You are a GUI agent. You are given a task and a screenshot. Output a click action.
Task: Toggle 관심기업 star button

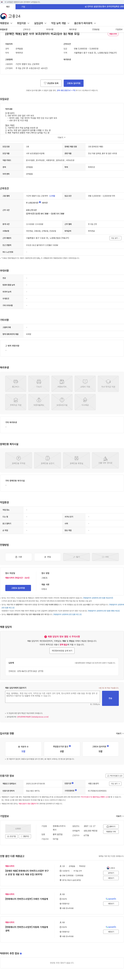pos(11,836)
